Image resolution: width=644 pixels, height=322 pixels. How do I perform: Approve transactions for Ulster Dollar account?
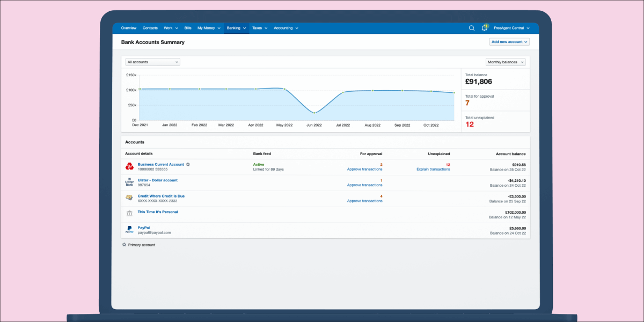365,185
